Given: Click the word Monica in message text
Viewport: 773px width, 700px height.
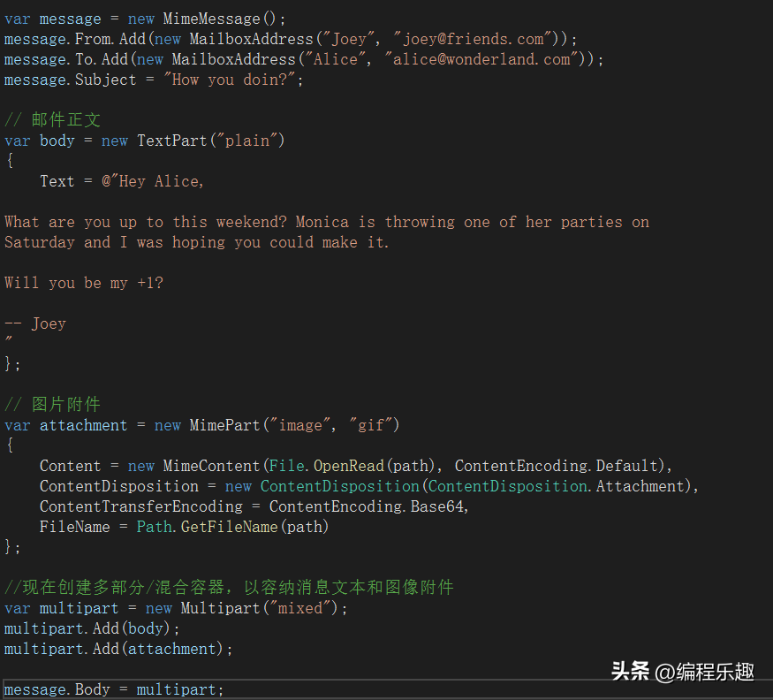Looking at the screenshot, I should pyautogui.click(x=322, y=222).
